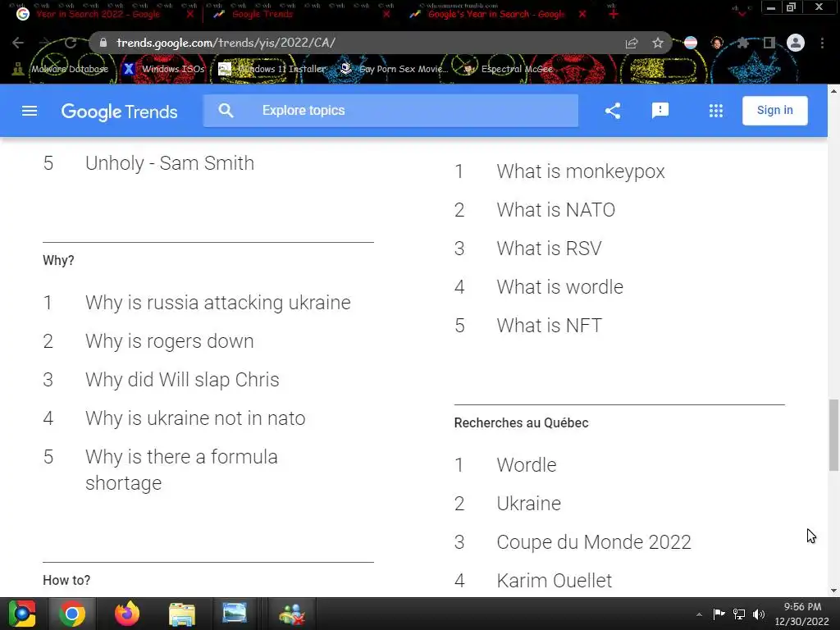Open the extensions puzzle icon

pyautogui.click(x=742, y=43)
